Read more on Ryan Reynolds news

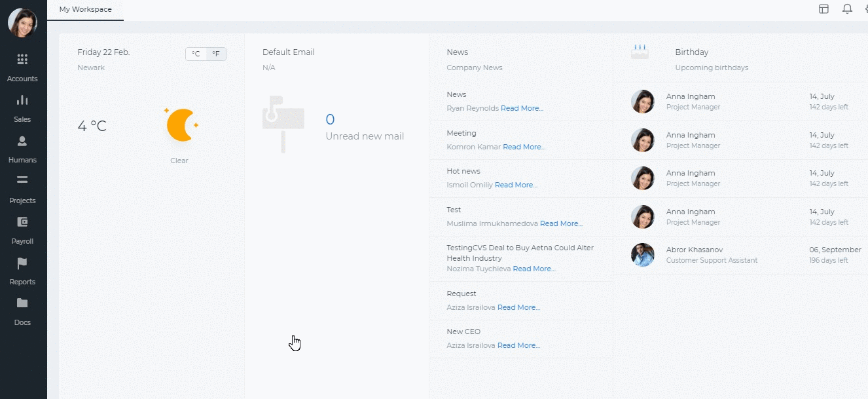tap(522, 108)
